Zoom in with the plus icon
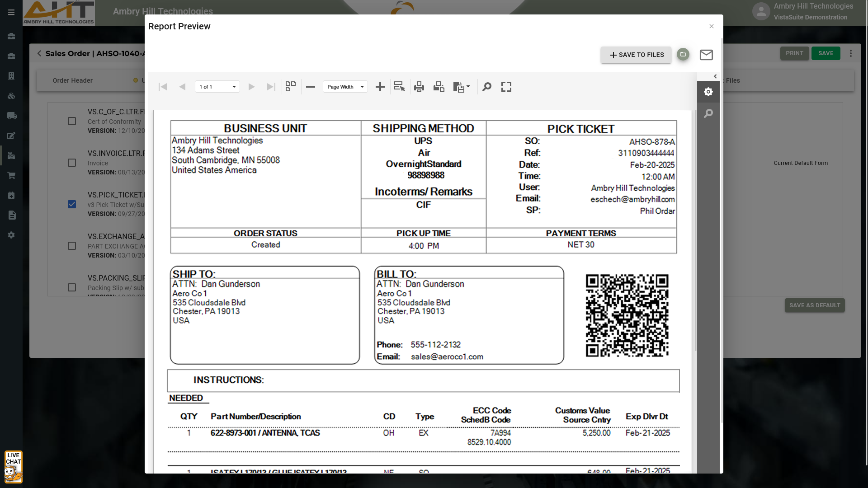 [x=380, y=87]
